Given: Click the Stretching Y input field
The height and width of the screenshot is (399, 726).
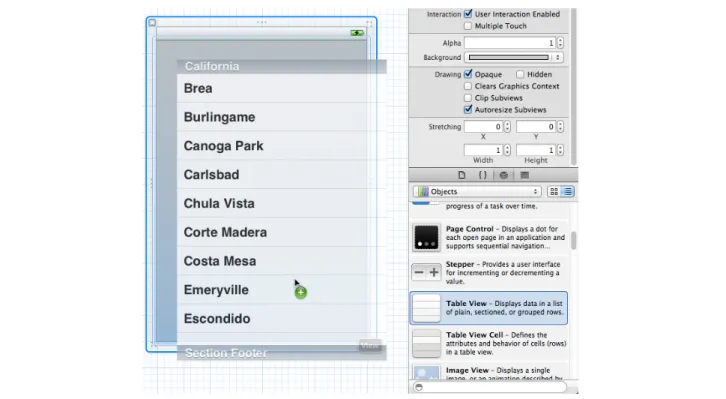Looking at the screenshot, I should (536, 126).
